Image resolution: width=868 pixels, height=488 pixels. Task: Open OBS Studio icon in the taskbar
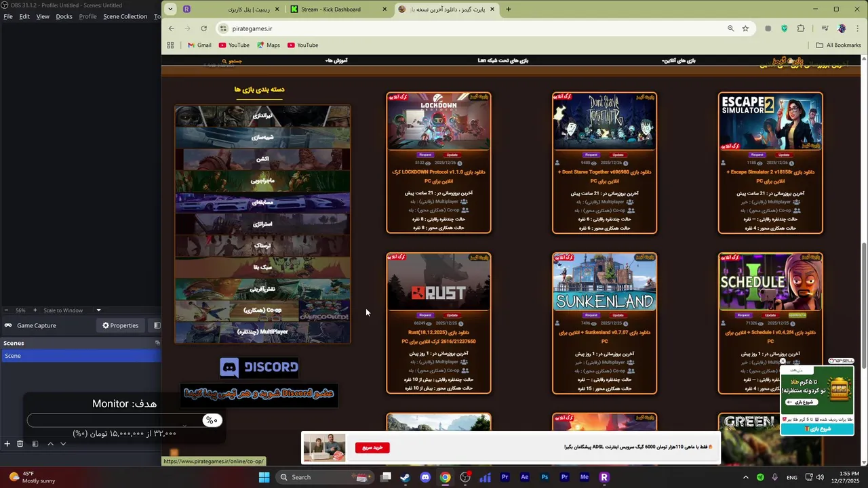(x=465, y=477)
